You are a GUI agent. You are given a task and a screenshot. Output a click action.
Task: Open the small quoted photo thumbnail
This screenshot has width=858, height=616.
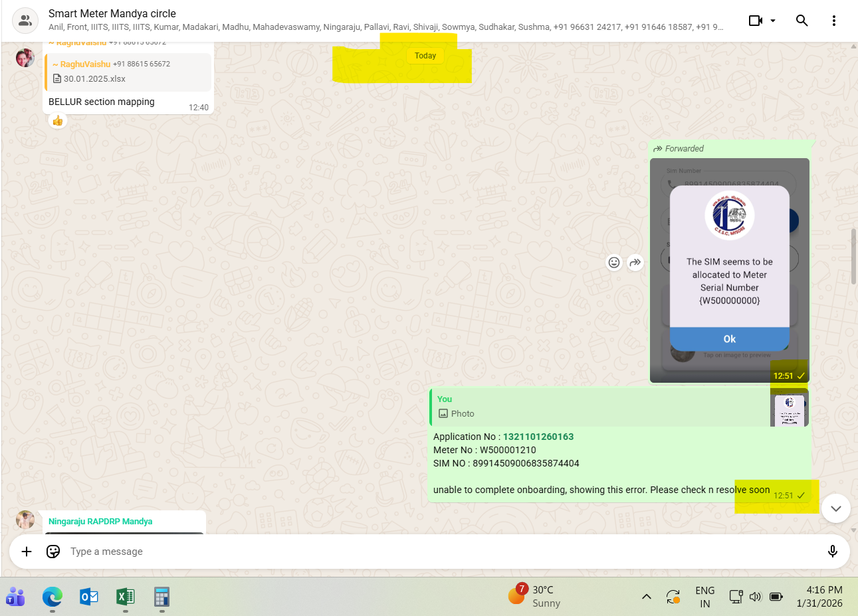pos(790,407)
